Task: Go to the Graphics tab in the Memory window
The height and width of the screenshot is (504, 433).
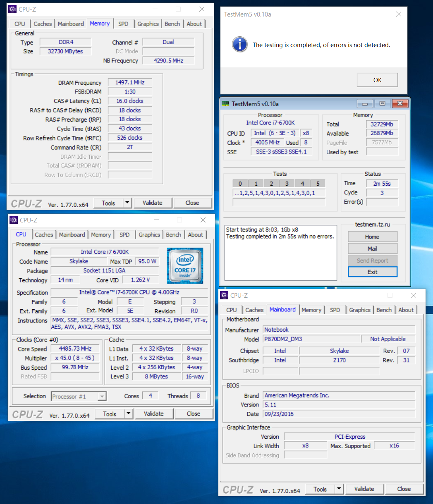Action: click(148, 24)
